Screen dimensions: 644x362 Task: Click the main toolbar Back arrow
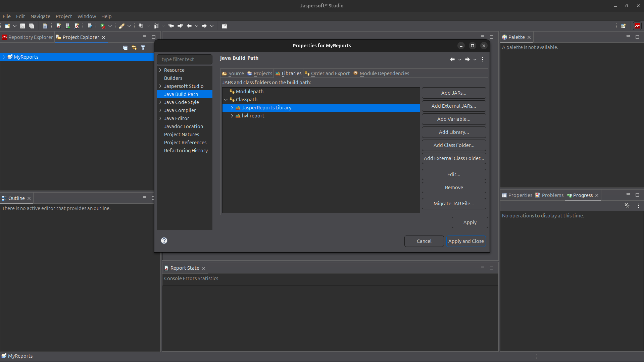[x=189, y=26]
